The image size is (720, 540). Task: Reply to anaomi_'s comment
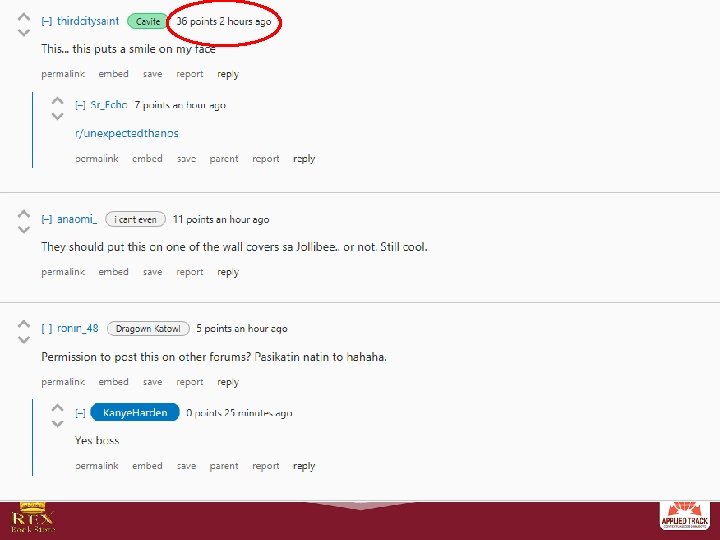coord(228,272)
